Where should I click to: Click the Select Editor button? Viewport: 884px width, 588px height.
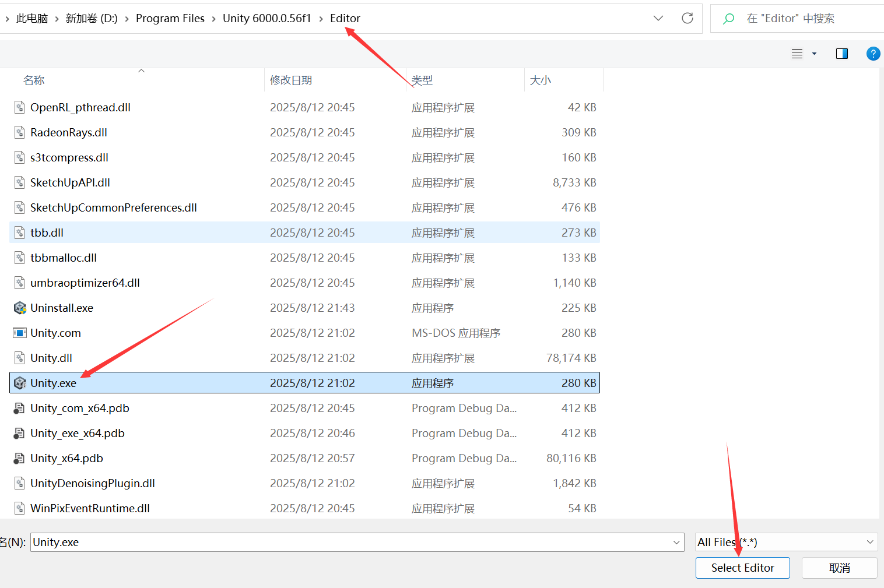[x=743, y=568]
